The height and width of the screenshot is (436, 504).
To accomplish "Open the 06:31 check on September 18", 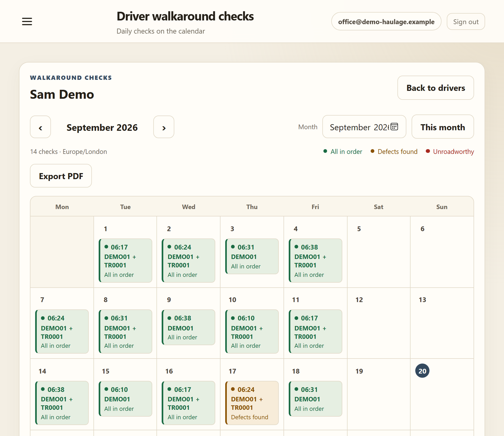I will point(315,399).
